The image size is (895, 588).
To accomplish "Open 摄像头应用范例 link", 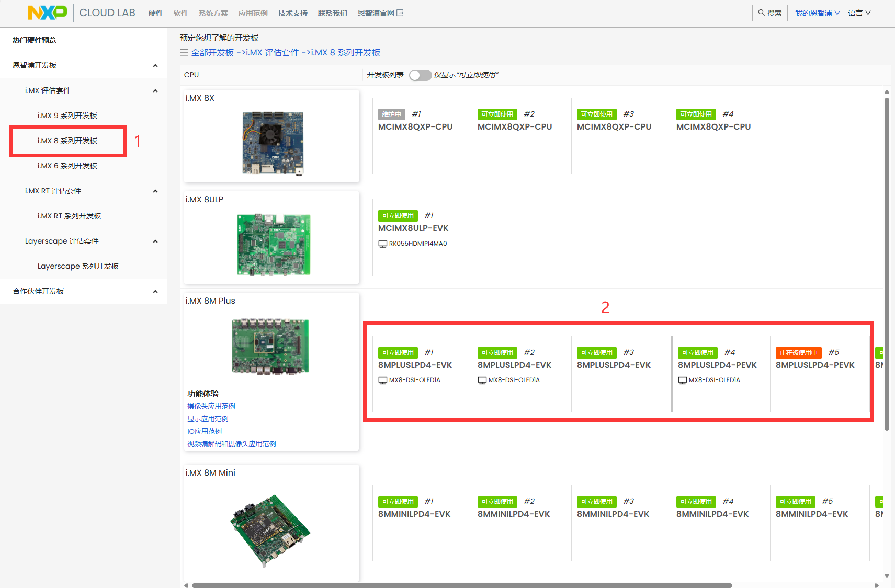I will 211,406.
